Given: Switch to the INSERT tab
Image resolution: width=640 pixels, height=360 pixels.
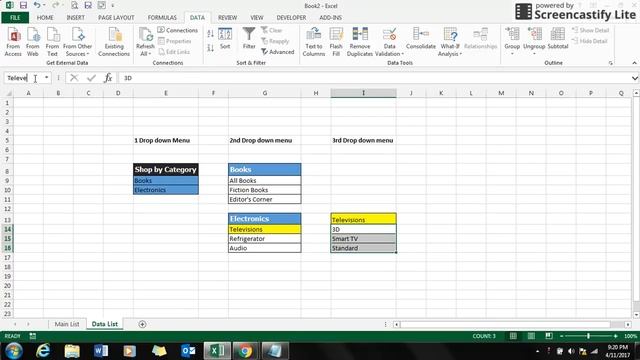Looking at the screenshot, I should coord(76,18).
